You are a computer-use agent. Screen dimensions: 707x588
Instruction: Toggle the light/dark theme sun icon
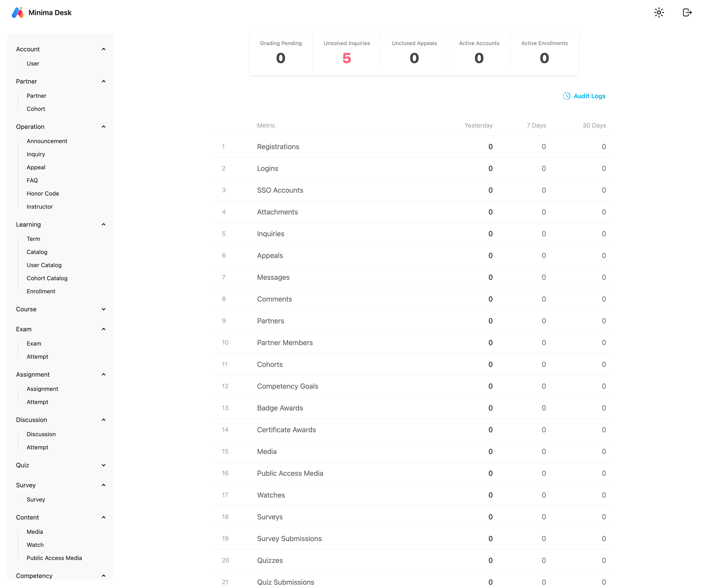tap(659, 12)
